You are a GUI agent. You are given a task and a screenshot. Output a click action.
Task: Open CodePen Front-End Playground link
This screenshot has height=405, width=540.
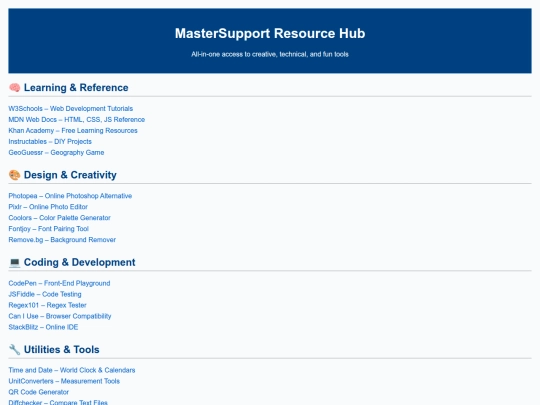pyautogui.click(x=59, y=283)
